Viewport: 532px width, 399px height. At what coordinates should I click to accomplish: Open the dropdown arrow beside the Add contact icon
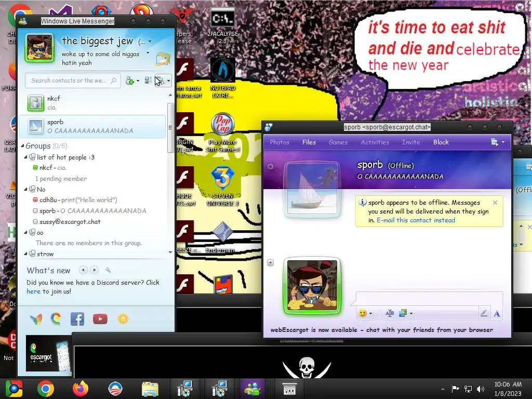click(x=138, y=81)
